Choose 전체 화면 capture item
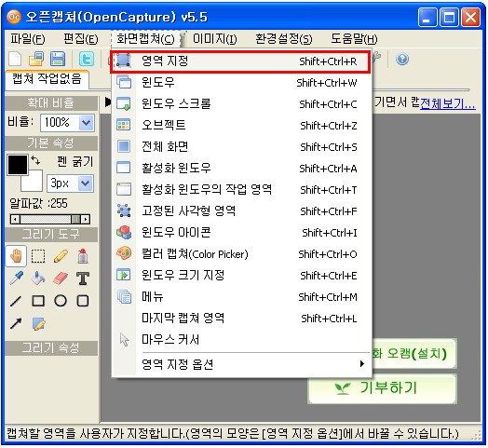This screenshot has height=448, width=488. click(x=241, y=146)
